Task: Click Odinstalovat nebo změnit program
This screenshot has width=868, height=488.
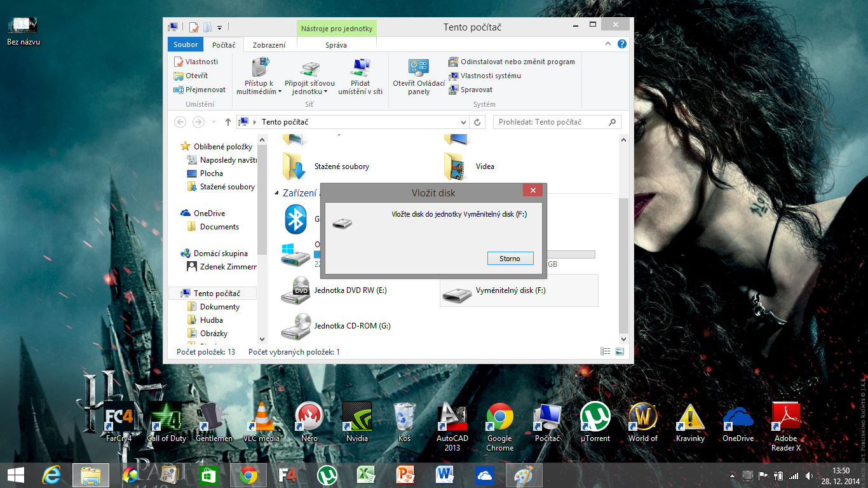Action: (512, 62)
